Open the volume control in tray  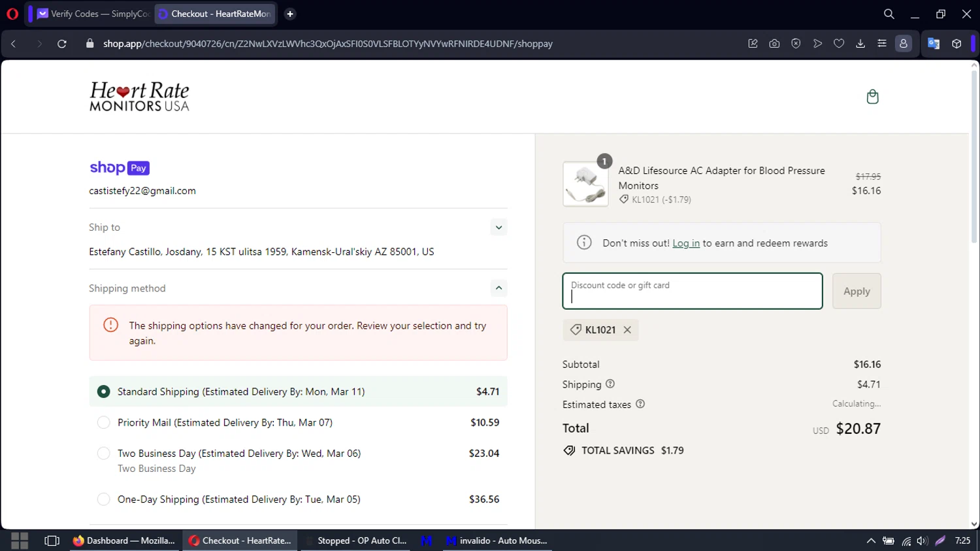tap(923, 541)
